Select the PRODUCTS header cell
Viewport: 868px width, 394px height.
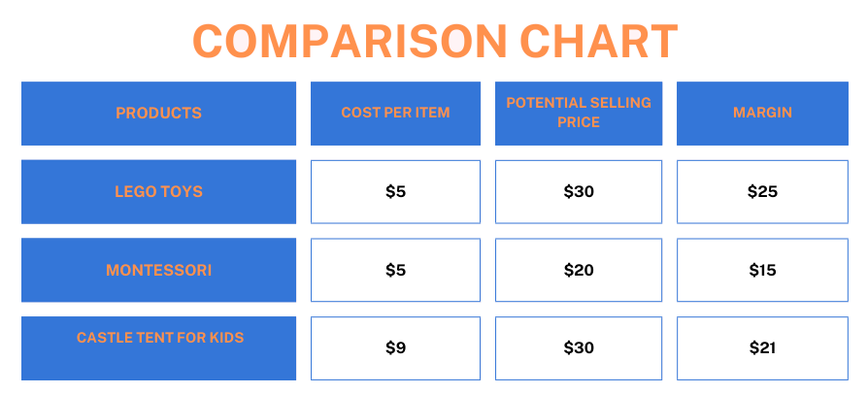pyautogui.click(x=158, y=114)
